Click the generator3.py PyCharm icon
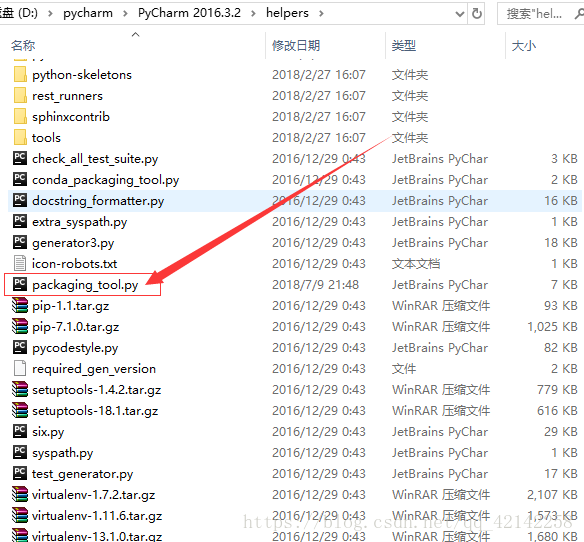The height and width of the screenshot is (542, 584). (20, 242)
